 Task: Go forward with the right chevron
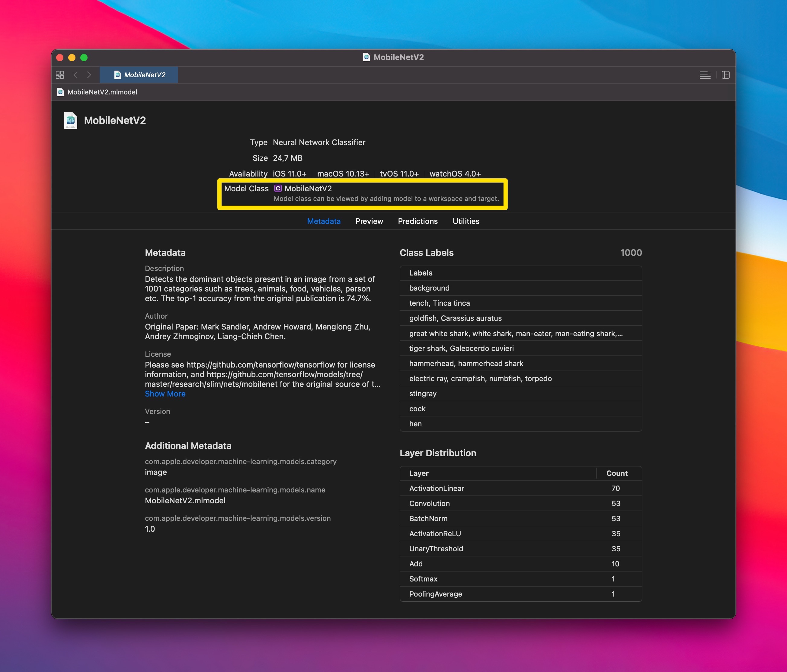[x=89, y=75]
